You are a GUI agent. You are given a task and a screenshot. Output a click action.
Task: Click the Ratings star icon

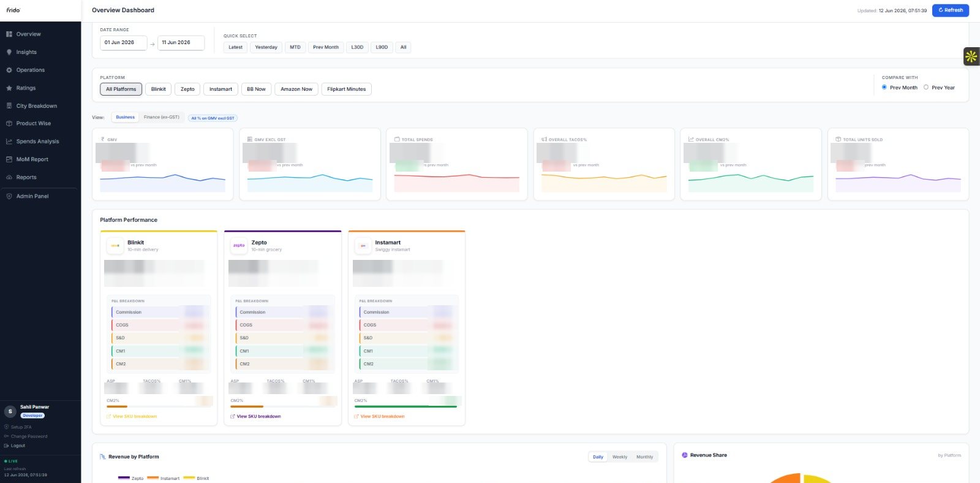tap(9, 88)
